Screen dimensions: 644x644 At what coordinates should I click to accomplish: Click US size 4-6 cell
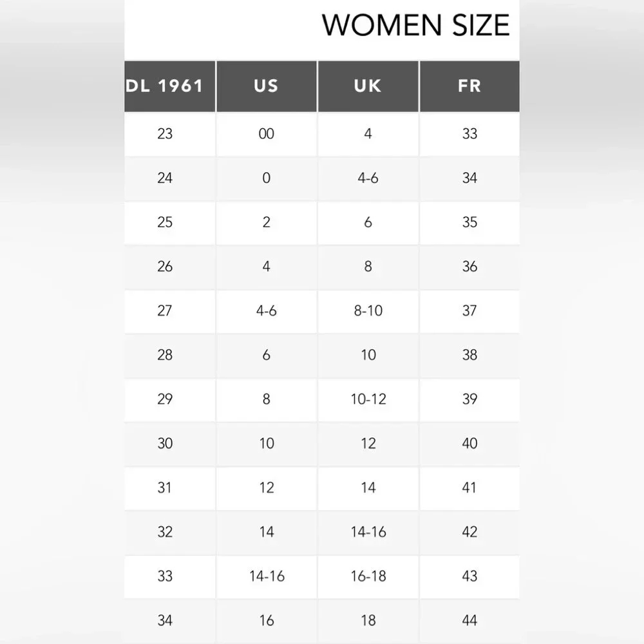(267, 312)
